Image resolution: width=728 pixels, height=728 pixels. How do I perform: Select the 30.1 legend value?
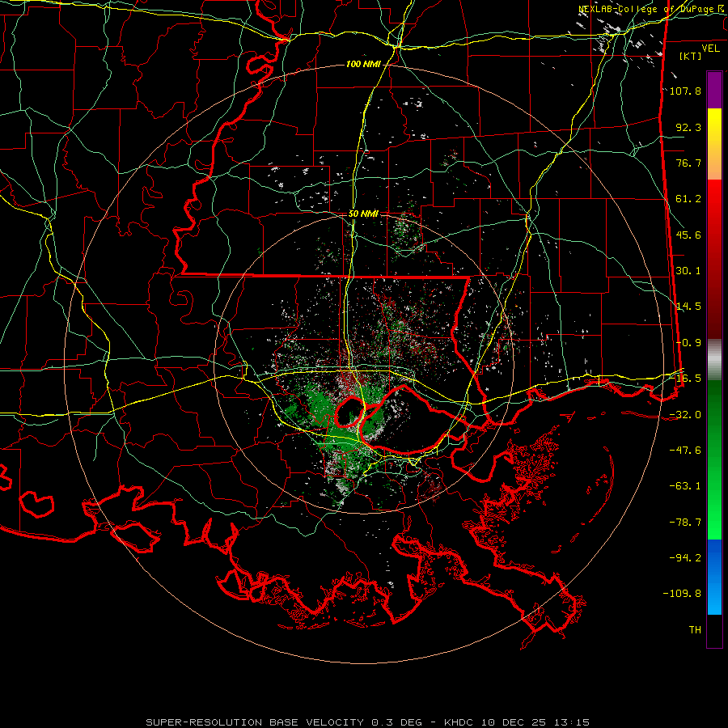688,271
